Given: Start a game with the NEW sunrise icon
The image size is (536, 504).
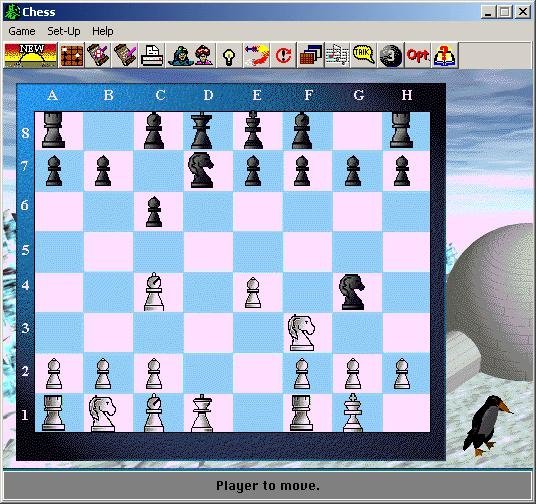Looking at the screenshot, I should tap(31, 55).
